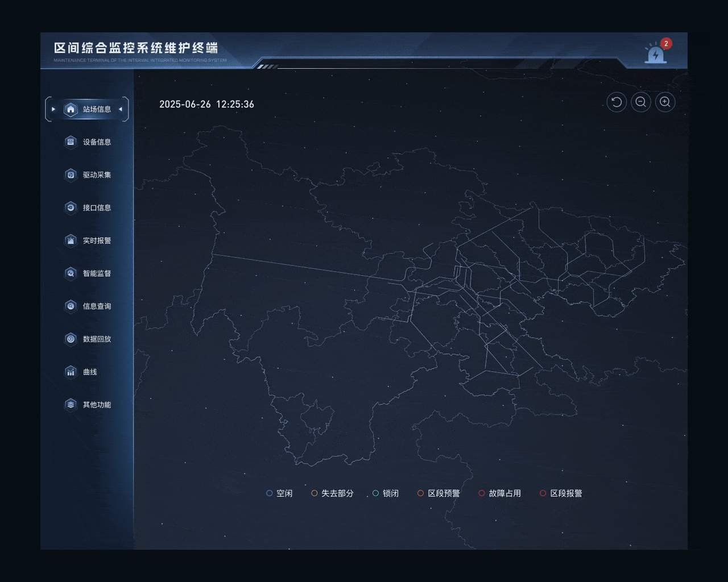Click the 区段报警 legend color circle
This screenshot has height=582, width=728.
pyautogui.click(x=543, y=493)
